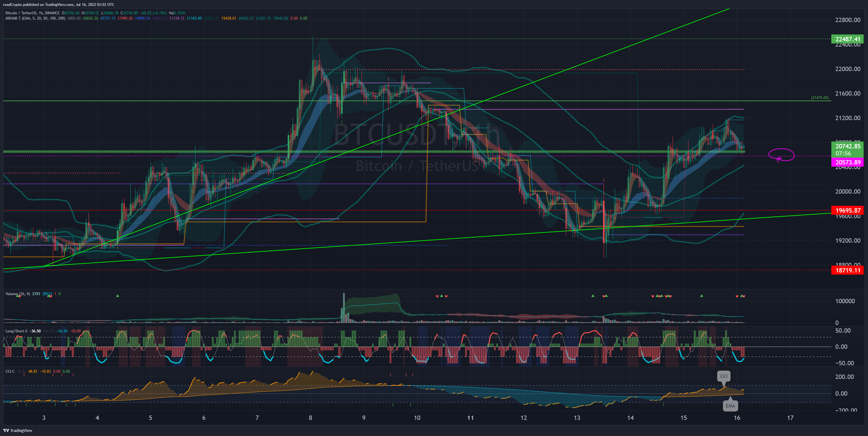This screenshot has height=436, width=868.
Task: Click date 5 on the time axis
Action: coord(151,418)
